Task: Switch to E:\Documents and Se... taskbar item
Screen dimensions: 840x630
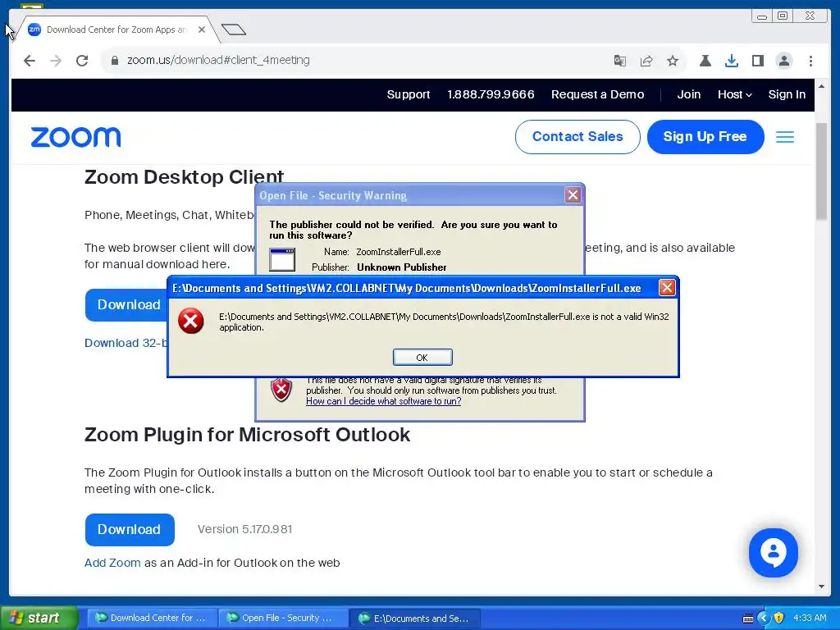Action: [x=415, y=619]
